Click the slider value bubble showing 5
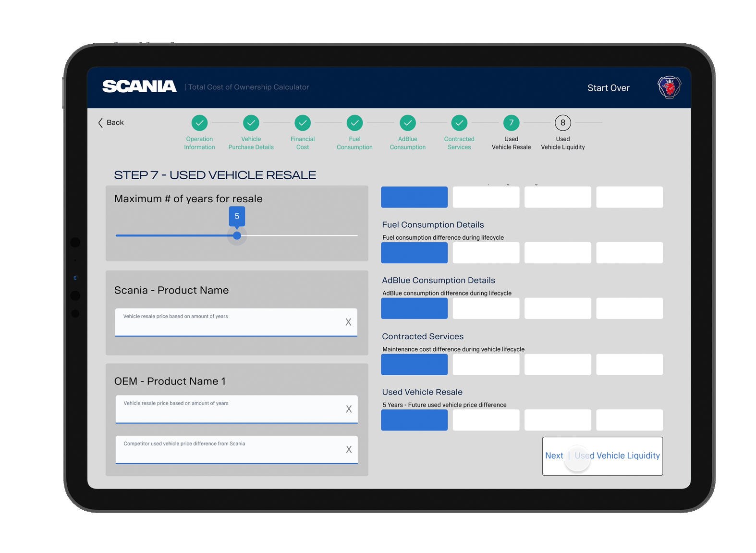Image resolution: width=756 pixels, height=553 pixels. pos(237,217)
